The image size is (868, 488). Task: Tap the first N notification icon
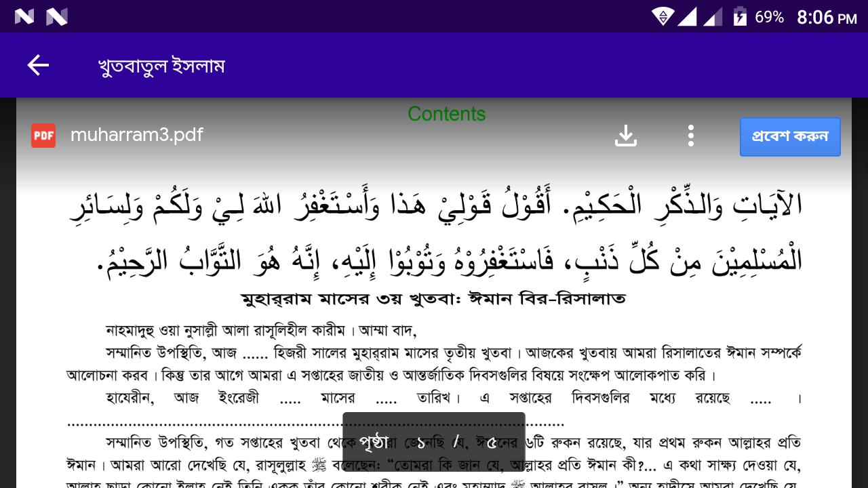(24, 16)
